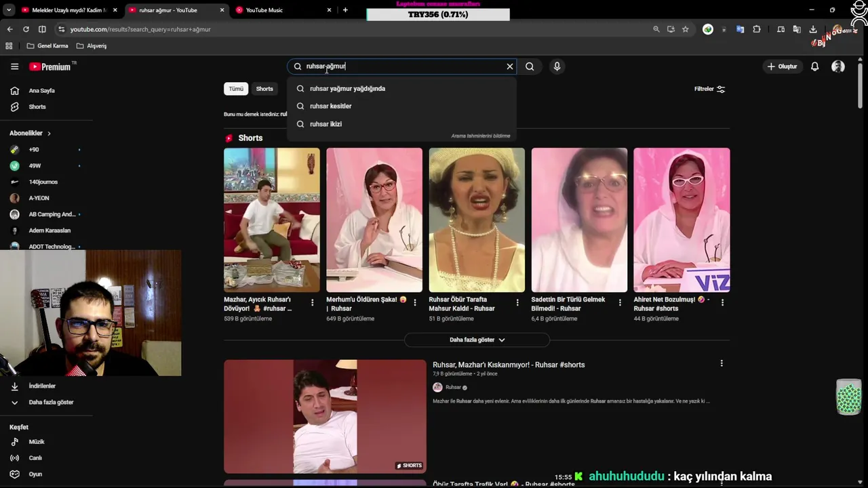
Task: Choose suggestion 'ruhsar kesitler'
Action: pyautogui.click(x=401, y=106)
